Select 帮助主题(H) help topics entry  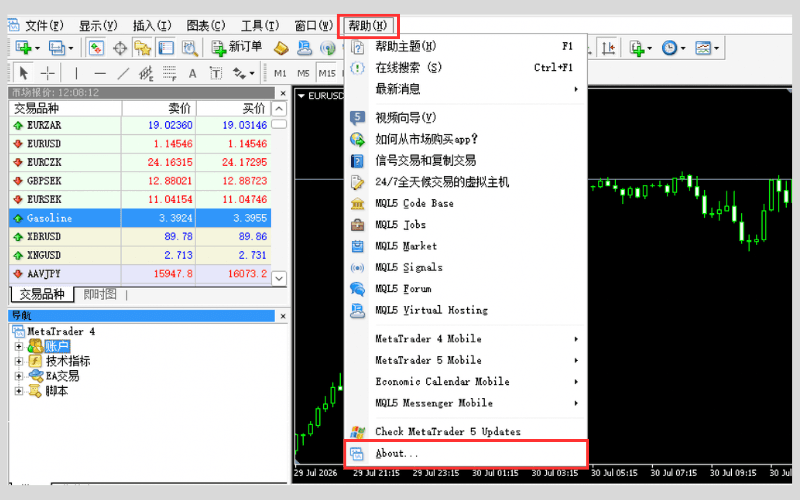466,46
